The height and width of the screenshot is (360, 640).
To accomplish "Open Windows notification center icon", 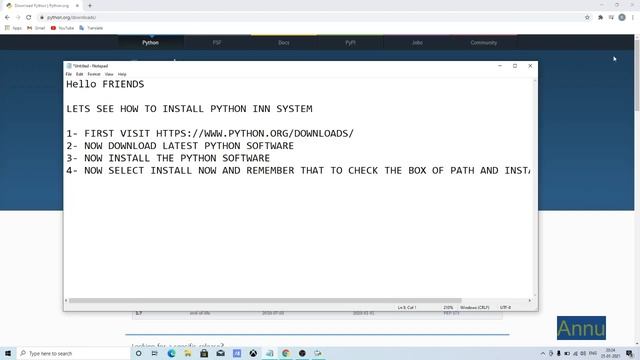I will (629, 353).
